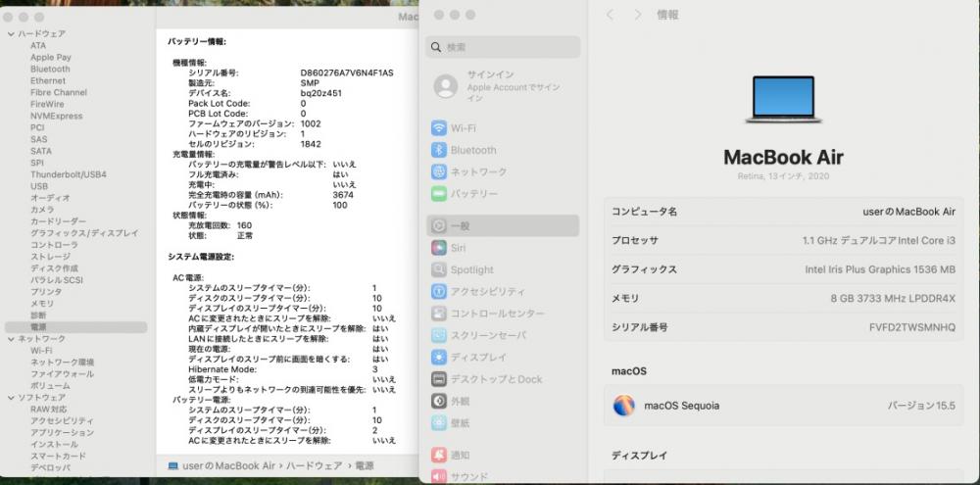Select Wi-Fi under ネットワーク in System Information
This screenshot has width=980, height=485.
(x=40, y=351)
